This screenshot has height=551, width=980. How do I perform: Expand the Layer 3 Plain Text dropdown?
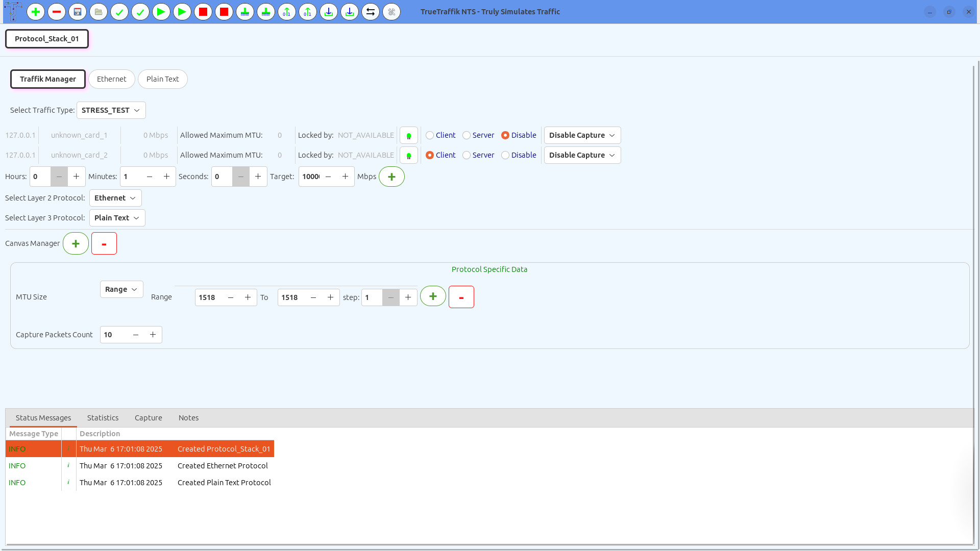(117, 218)
